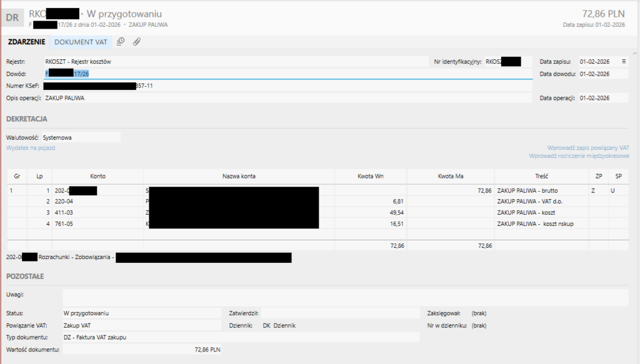Click the Data dowodu date field
This screenshot has height=364, width=640.
(602, 74)
